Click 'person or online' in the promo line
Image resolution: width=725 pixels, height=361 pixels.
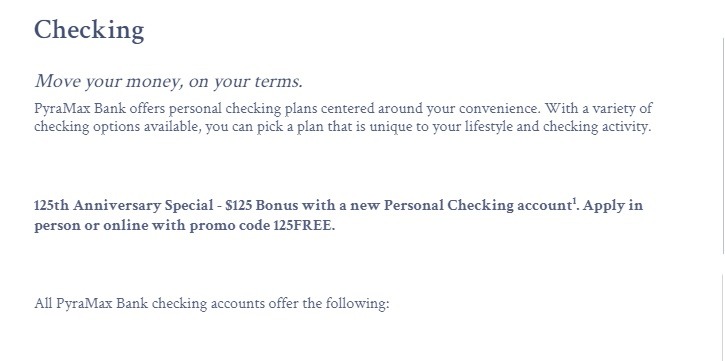(x=89, y=226)
